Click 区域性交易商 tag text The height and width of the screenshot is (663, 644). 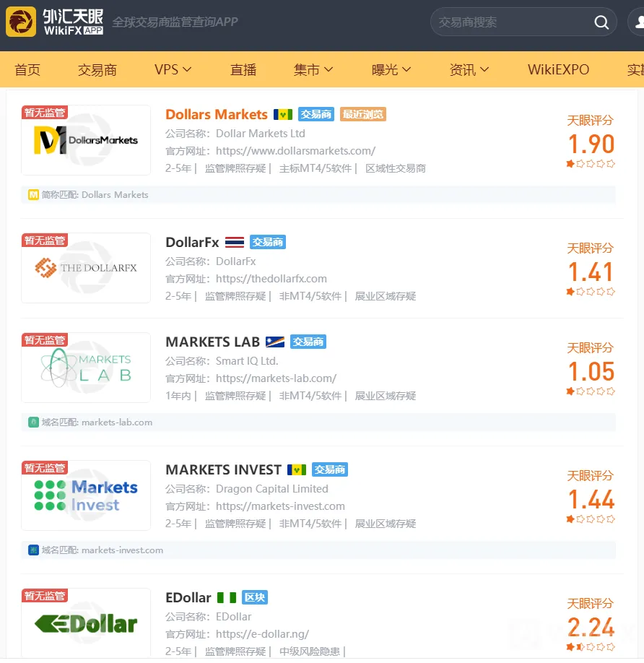(x=396, y=169)
